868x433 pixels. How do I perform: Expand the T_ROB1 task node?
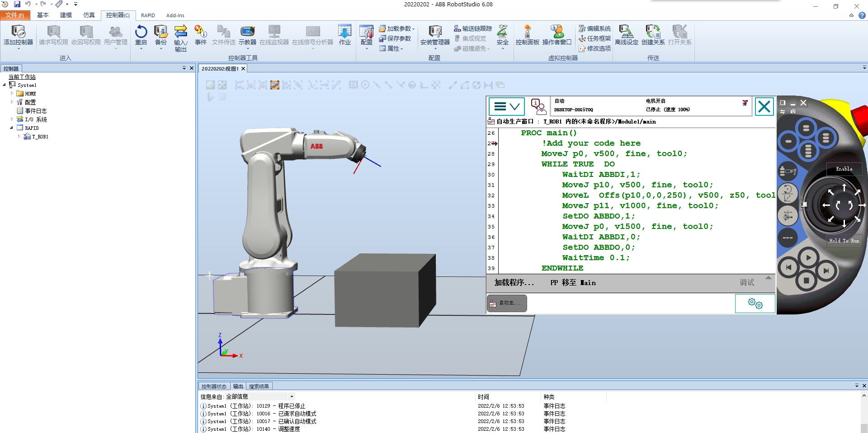click(x=19, y=136)
